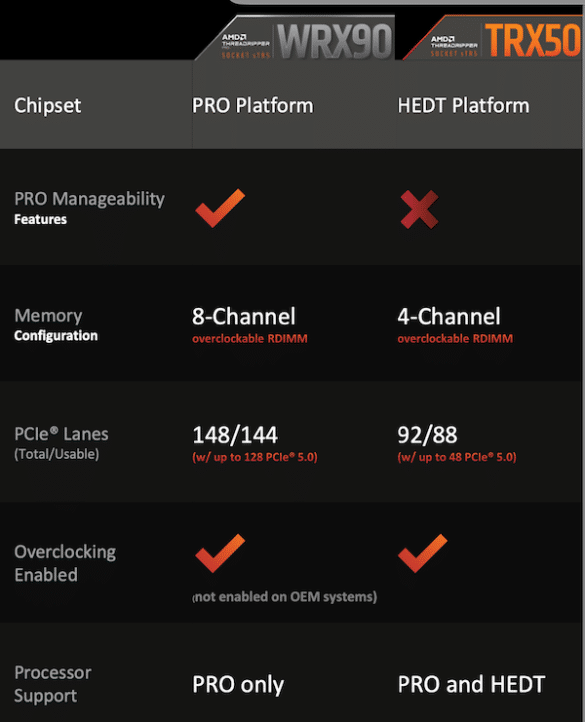Screen dimensions: 585x722
Task: Click the WRX90 chipset logo
Action: pyautogui.click(x=334, y=41)
